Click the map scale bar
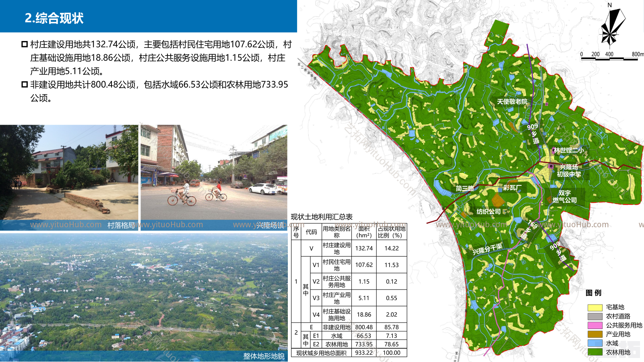644x362 pixels. (609, 59)
